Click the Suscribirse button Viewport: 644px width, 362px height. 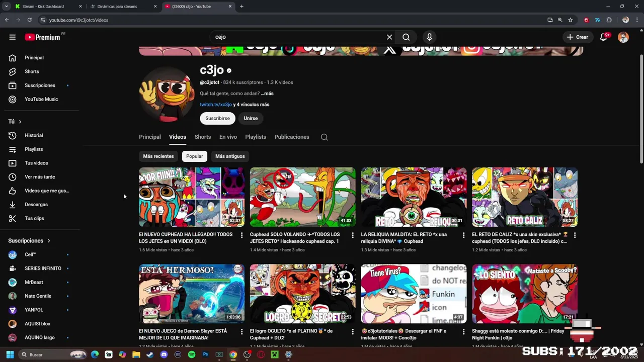(x=217, y=118)
